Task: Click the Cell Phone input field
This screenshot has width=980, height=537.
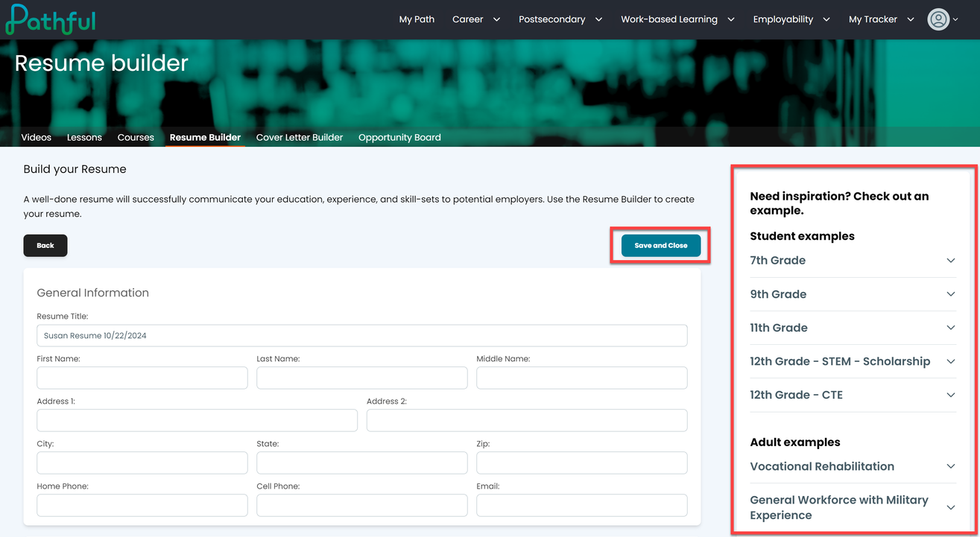Action: [362, 505]
